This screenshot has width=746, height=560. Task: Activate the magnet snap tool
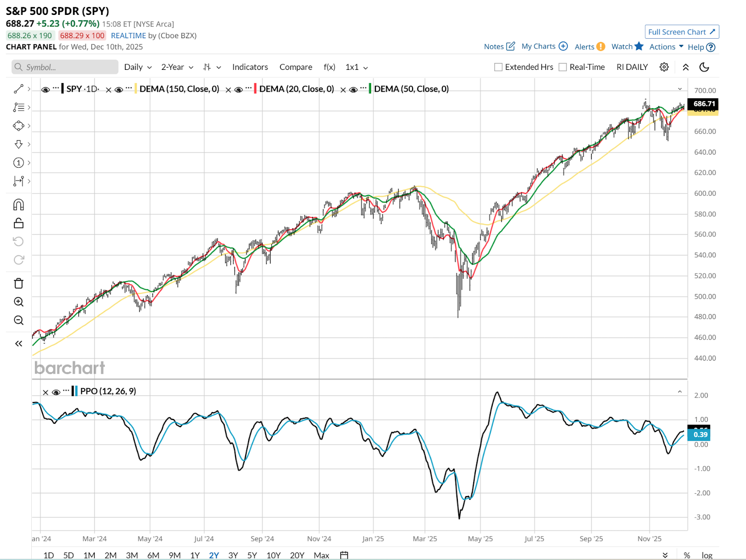click(x=19, y=205)
